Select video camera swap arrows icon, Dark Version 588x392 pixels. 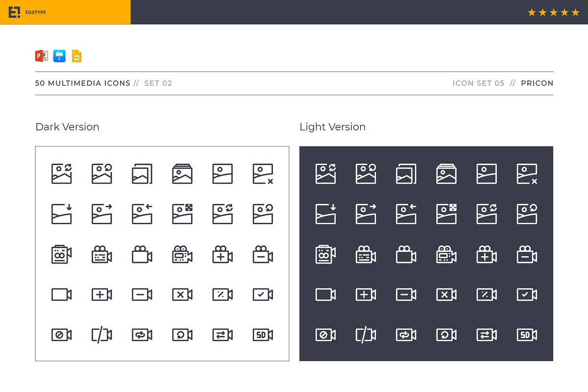pos(222,335)
